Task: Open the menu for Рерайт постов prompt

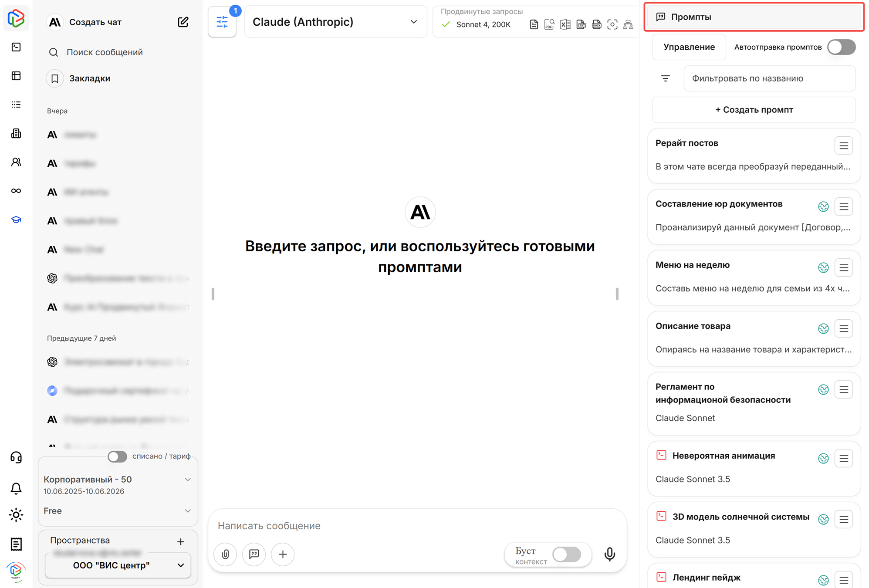Action: [x=844, y=145]
